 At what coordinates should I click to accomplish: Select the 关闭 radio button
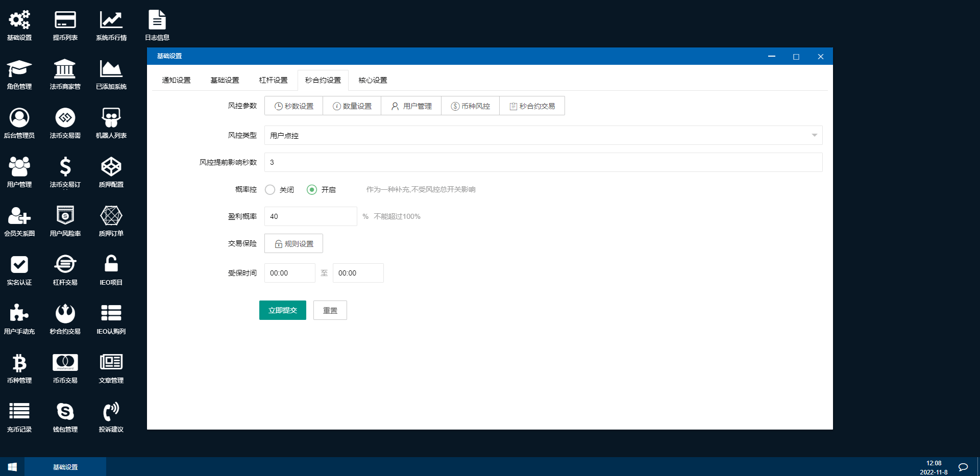click(270, 189)
